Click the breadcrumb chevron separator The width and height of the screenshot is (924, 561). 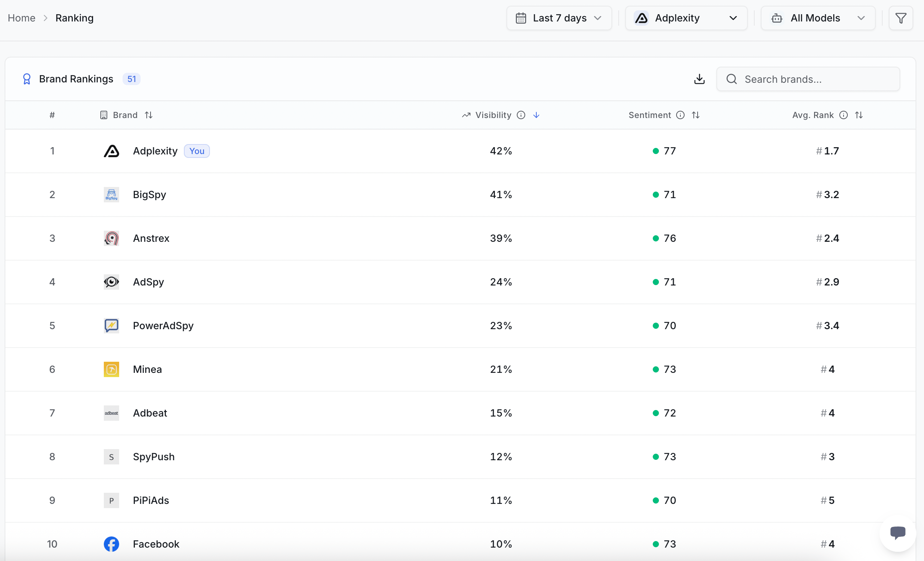pyautogui.click(x=46, y=18)
